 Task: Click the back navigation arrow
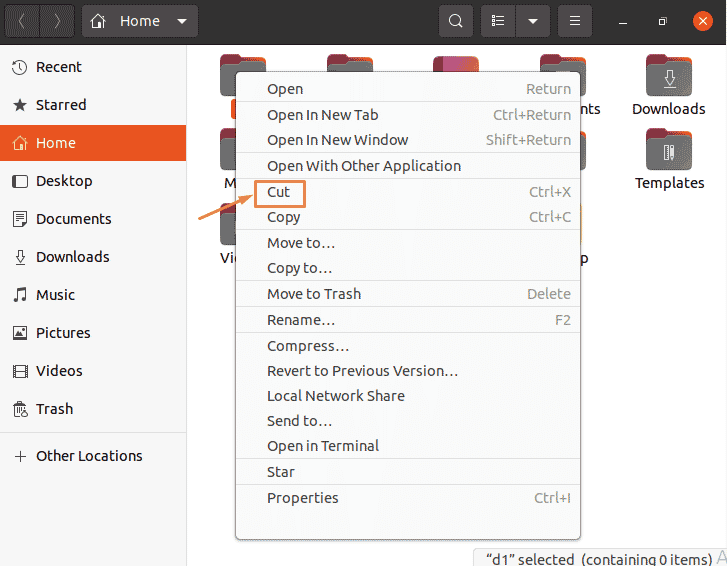coord(22,21)
